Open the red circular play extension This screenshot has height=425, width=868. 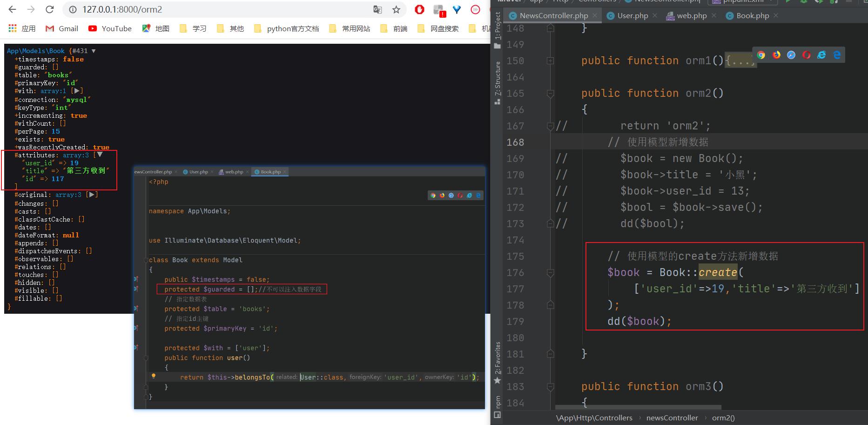click(475, 9)
